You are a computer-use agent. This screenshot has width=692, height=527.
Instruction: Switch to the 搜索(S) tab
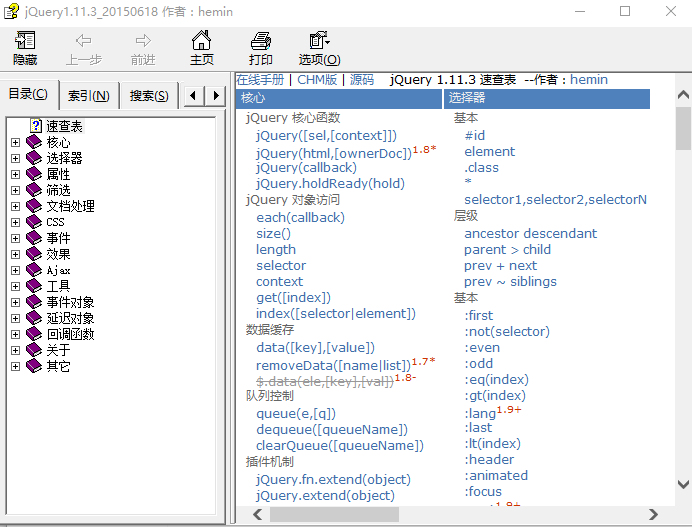tap(149, 96)
